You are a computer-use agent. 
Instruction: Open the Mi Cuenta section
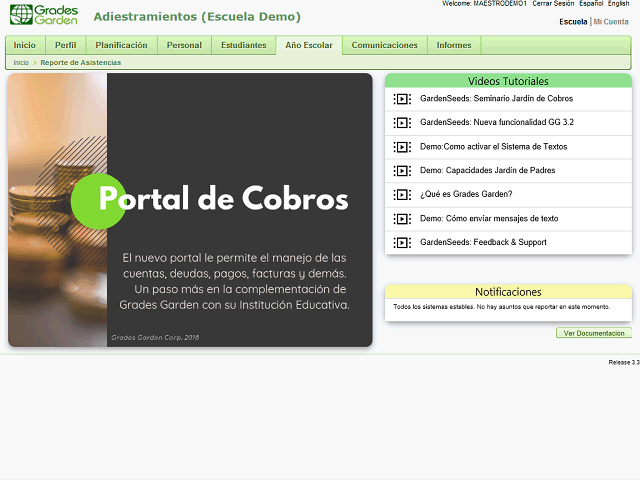point(611,22)
